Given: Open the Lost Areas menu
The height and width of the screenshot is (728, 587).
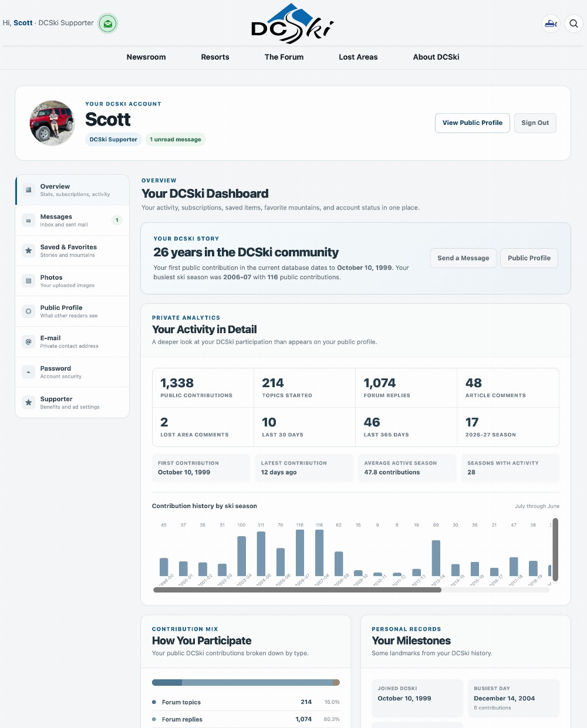Looking at the screenshot, I should click(358, 57).
